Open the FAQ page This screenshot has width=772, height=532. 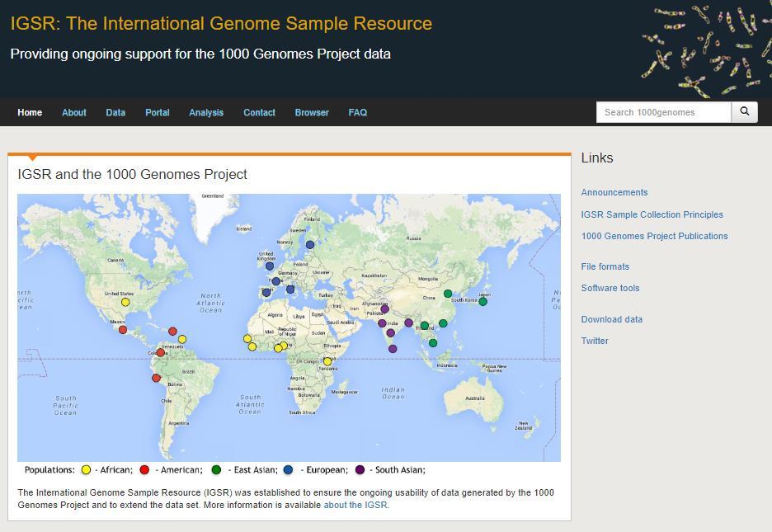tap(358, 112)
